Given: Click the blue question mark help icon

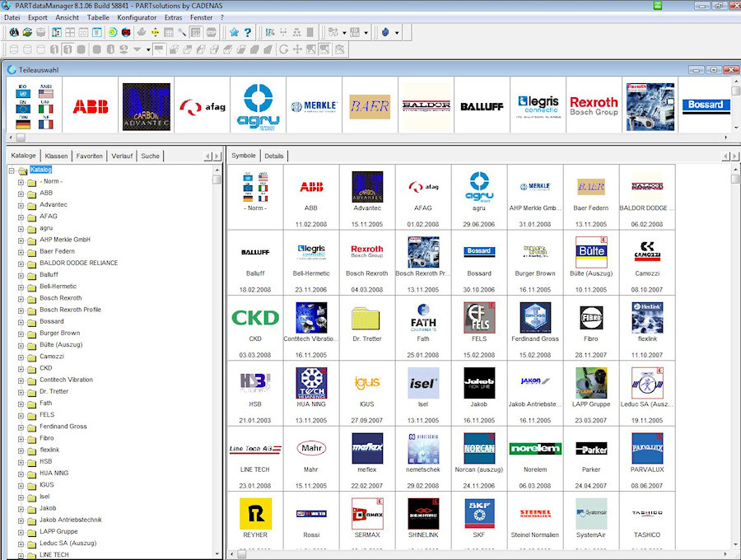Looking at the screenshot, I should 247,32.
